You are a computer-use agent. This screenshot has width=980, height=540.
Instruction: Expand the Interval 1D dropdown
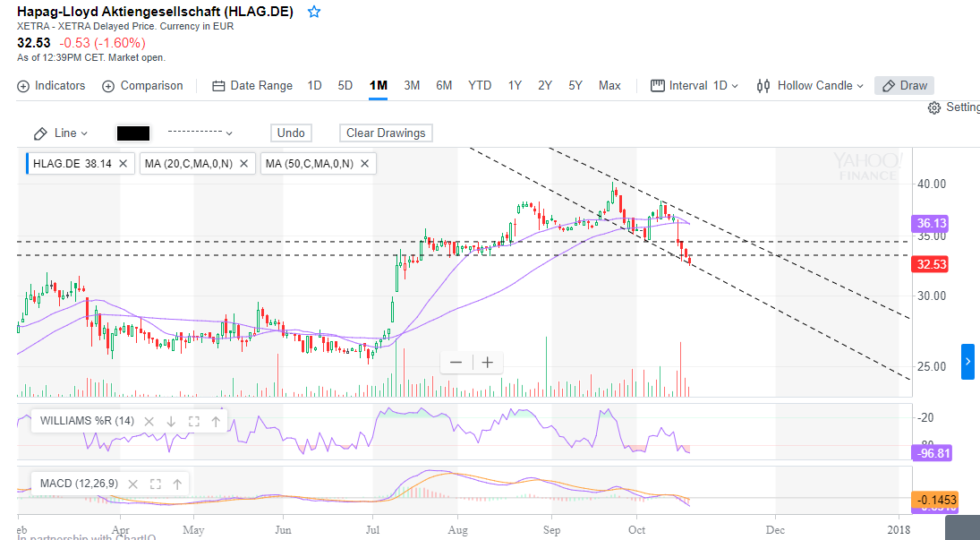[x=695, y=86]
